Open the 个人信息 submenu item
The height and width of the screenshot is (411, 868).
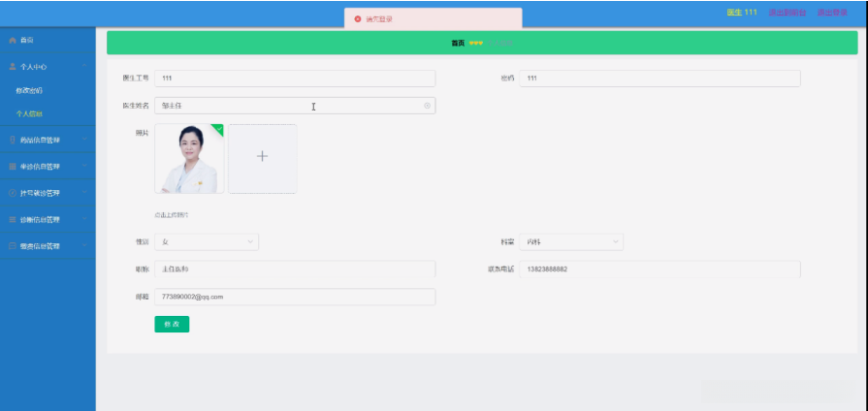29,114
